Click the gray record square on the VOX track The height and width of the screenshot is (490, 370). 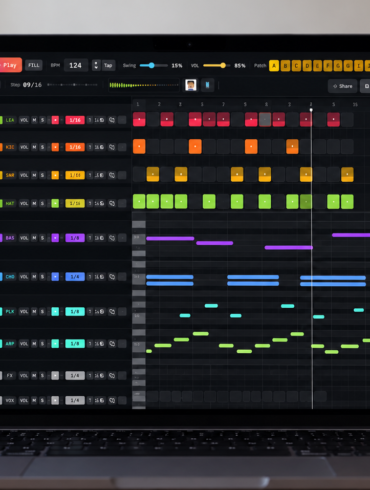pos(55,400)
